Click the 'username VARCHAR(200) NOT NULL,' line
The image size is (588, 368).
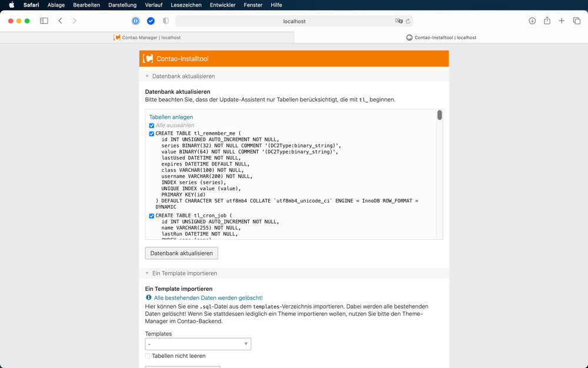207,176
